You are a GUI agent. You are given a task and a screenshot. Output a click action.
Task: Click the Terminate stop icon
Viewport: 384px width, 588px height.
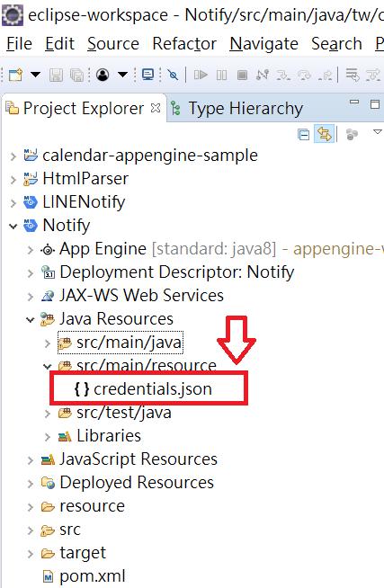(242, 75)
